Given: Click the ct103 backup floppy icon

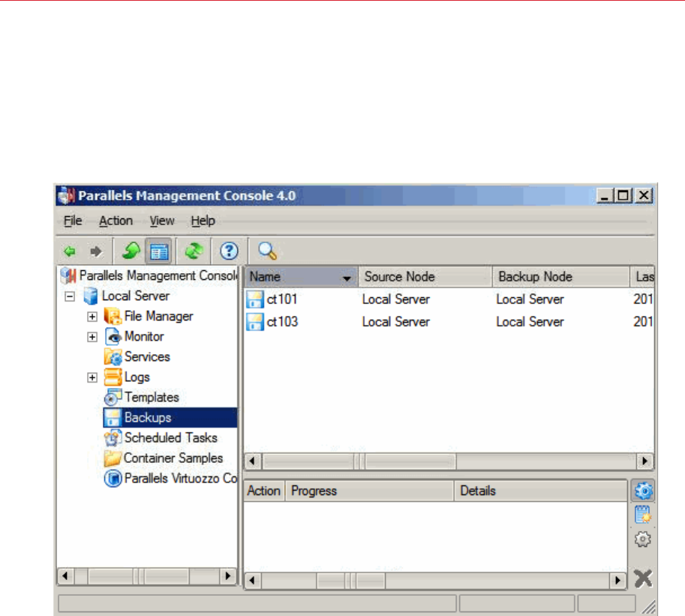Looking at the screenshot, I should (254, 322).
